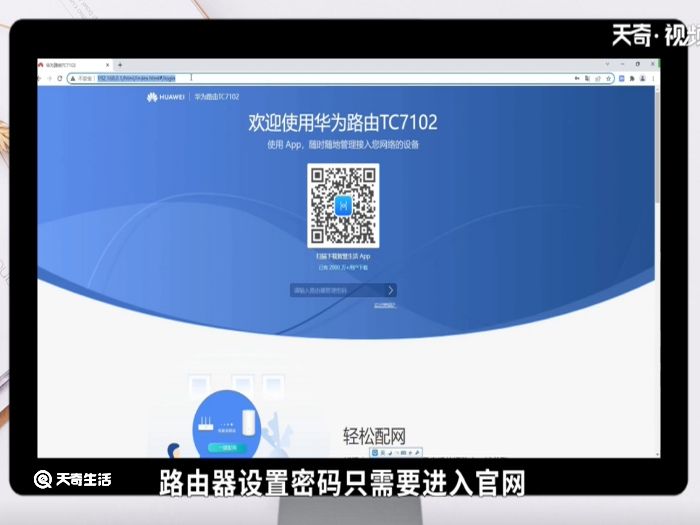
Task: Click the wrench icon on input method toolbar
Action: click(x=417, y=453)
